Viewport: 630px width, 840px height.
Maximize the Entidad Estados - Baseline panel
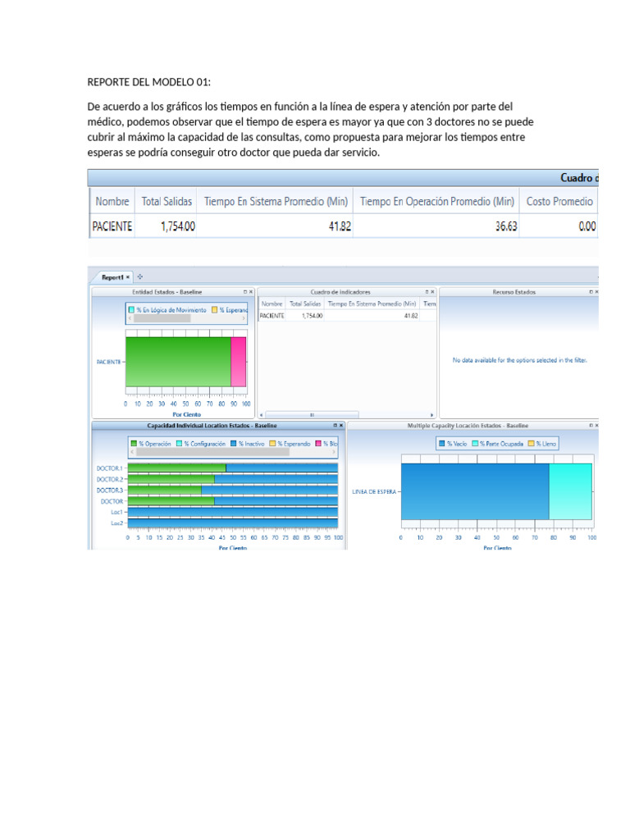click(x=244, y=292)
